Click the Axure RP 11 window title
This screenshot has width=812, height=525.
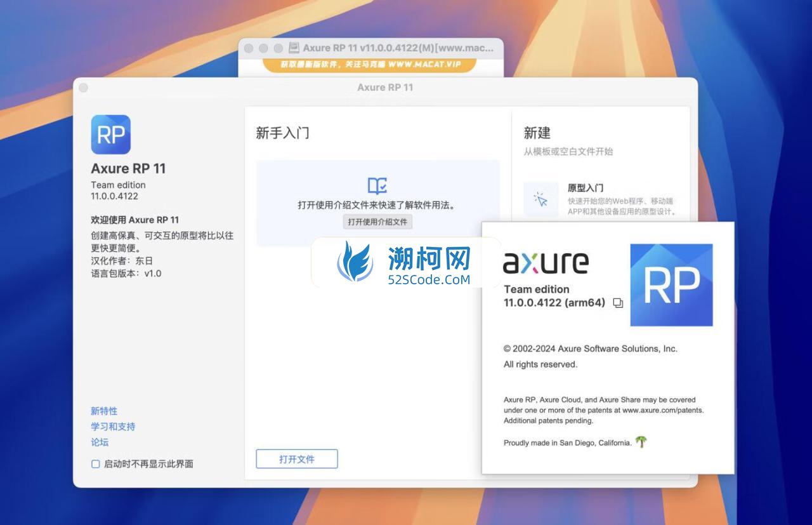tap(385, 87)
